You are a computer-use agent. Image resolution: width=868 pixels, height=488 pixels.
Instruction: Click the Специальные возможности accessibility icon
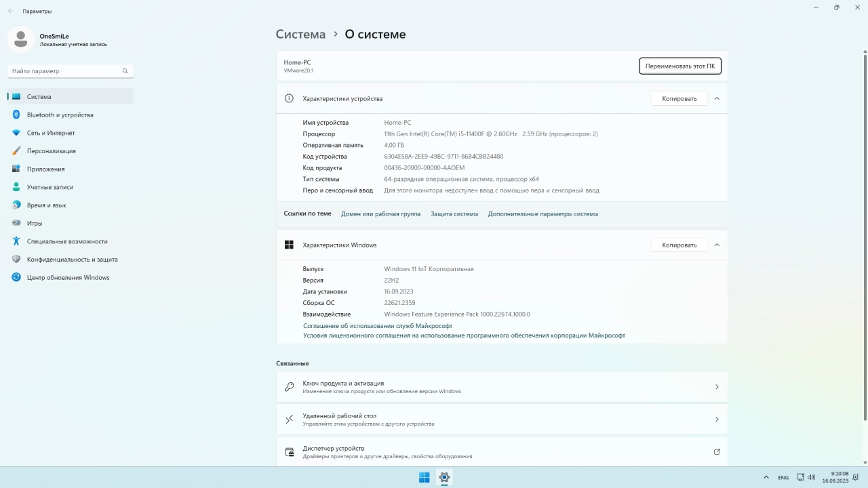pyautogui.click(x=16, y=241)
